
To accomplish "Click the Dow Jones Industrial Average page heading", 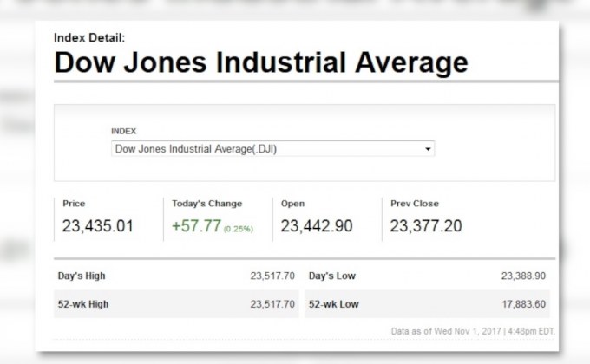I will click(x=260, y=62).
